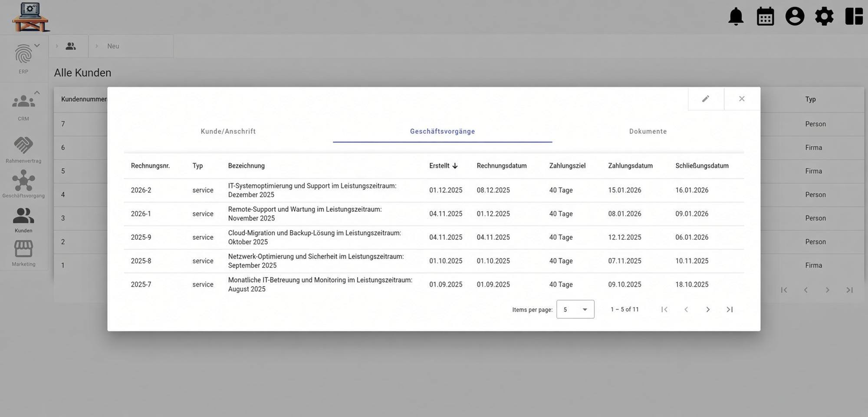Sort by Rechnungsnr. column header
The height and width of the screenshot is (417, 868).
pyautogui.click(x=150, y=165)
